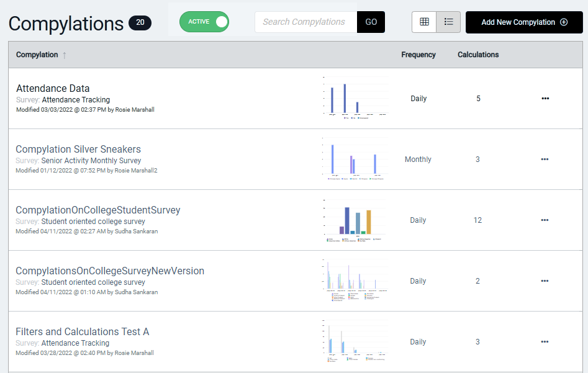Switch to list view layout
The height and width of the screenshot is (373, 588).
[x=448, y=22]
